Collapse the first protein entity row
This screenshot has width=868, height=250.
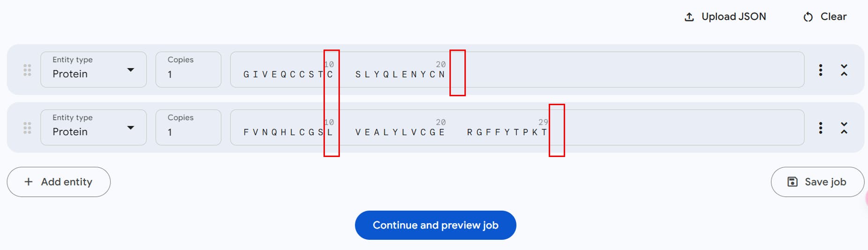[844, 70]
